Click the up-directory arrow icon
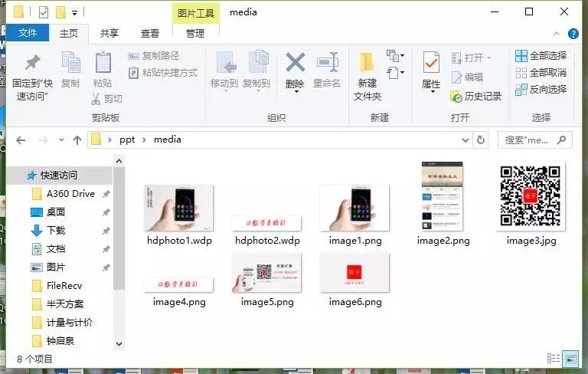Viewport: 588px width, 374px height. pos(77,140)
